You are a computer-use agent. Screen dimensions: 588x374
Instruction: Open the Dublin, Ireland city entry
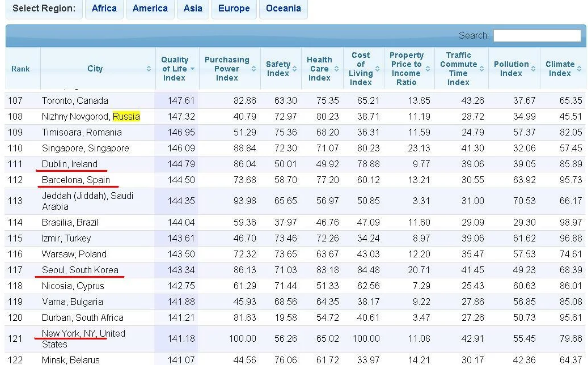(70, 164)
